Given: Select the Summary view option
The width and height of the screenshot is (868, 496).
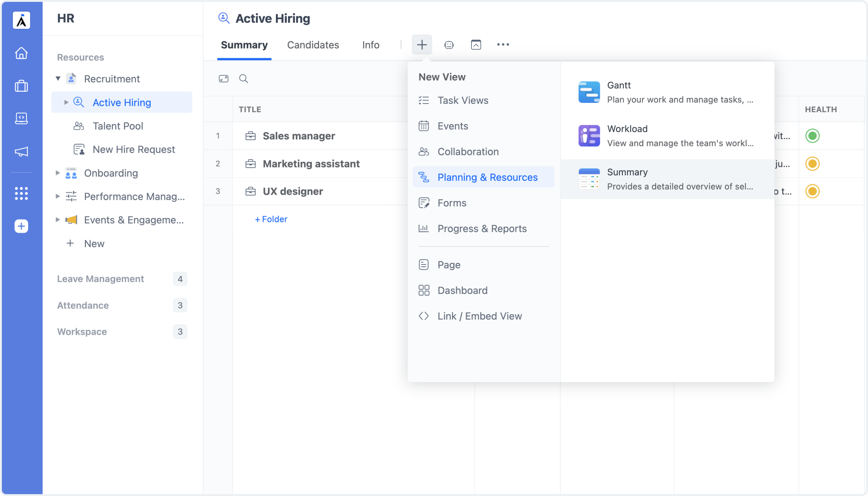Looking at the screenshot, I should click(x=667, y=179).
